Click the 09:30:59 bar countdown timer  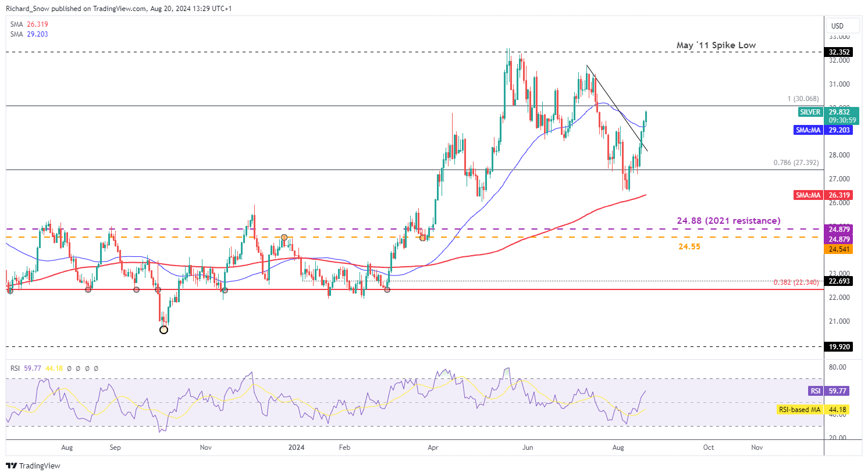coord(842,120)
